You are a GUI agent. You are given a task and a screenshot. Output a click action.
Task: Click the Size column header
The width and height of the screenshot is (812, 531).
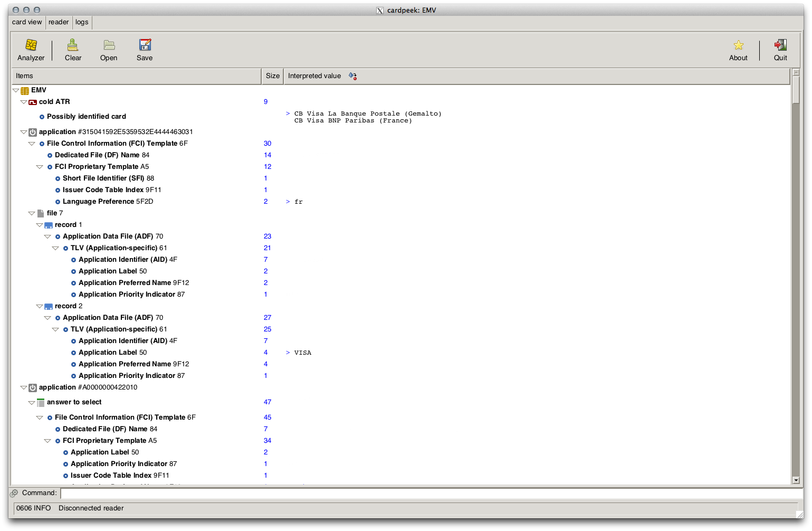click(273, 76)
